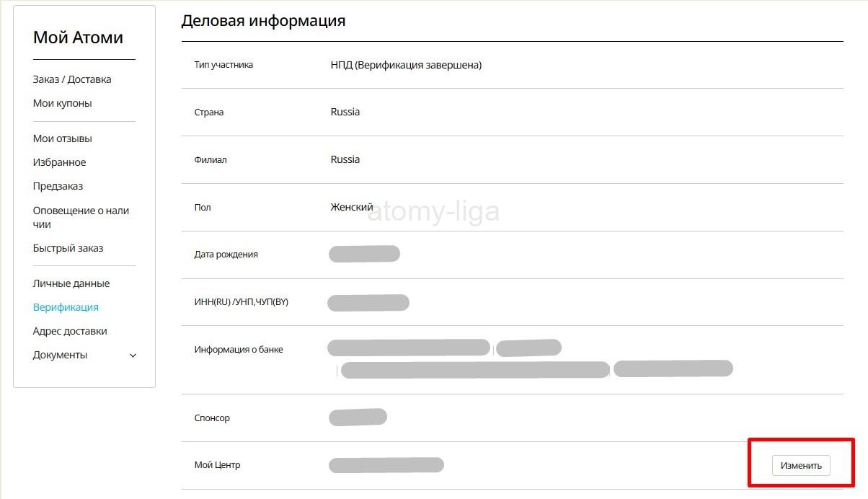Open Оповещение о наличии link

81,217
